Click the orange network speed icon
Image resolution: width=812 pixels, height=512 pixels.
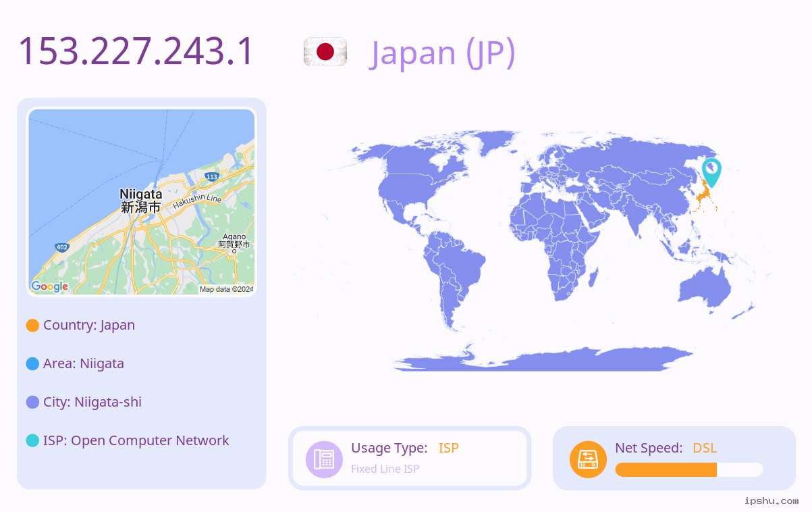(x=588, y=459)
